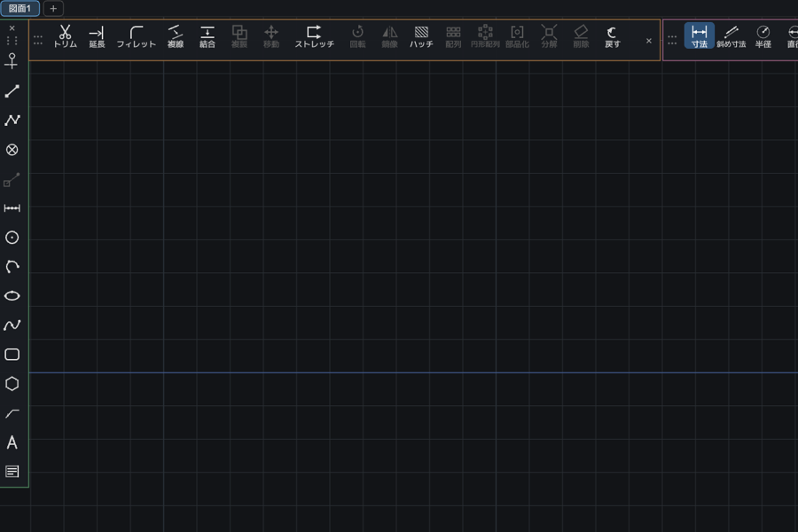The image size is (798, 532).
Task: Choose the 鏡像 (mirror) tool
Action: coord(390,36)
